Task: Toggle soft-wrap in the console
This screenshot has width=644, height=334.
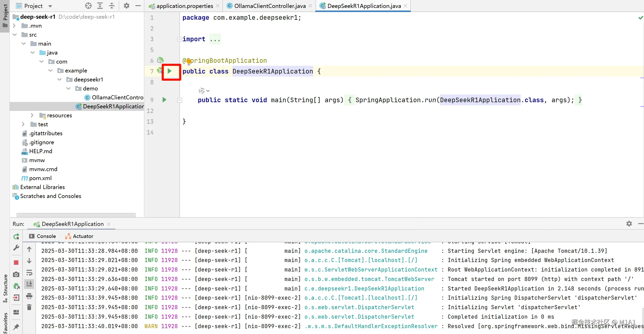Action: 29,273
